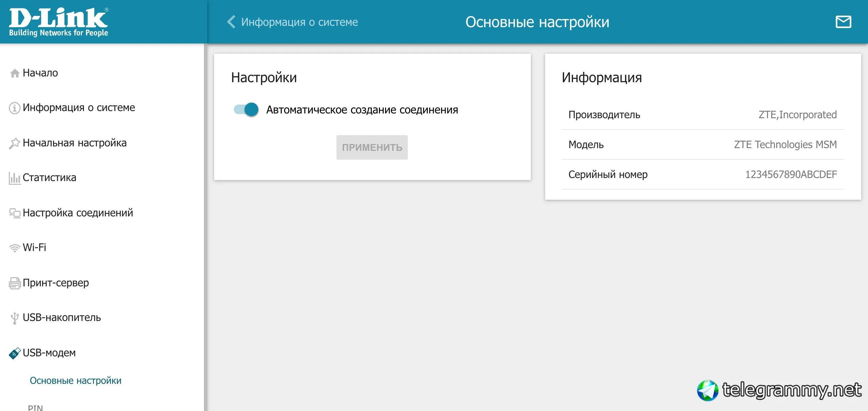This screenshot has width=868, height=411.
Task: Click the home icon beside Начало
Action: pos(15,73)
